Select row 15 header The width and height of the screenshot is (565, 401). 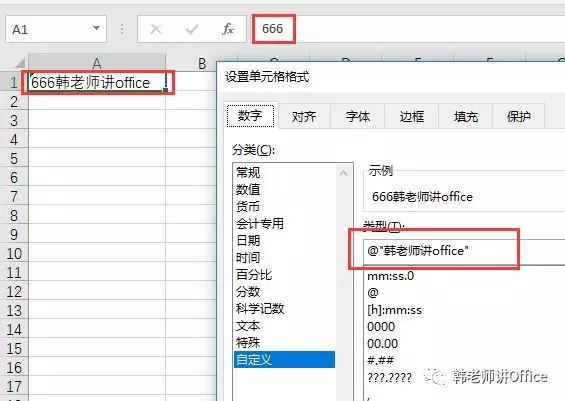pyautogui.click(x=14, y=349)
